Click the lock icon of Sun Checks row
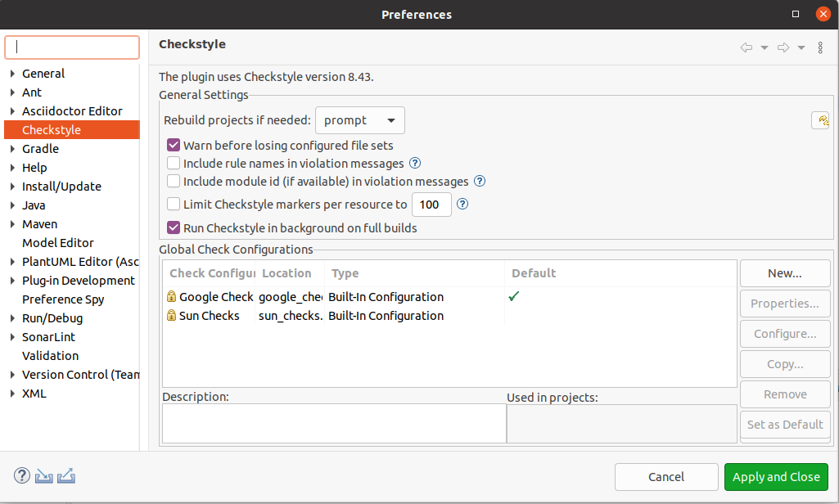This screenshot has width=839, height=504. (x=171, y=315)
